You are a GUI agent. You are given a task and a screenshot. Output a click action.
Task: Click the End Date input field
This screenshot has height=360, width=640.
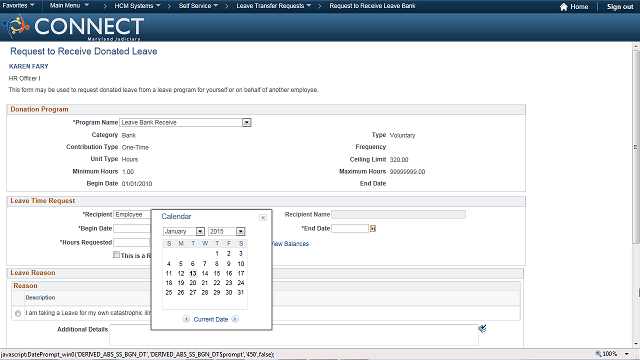point(350,229)
